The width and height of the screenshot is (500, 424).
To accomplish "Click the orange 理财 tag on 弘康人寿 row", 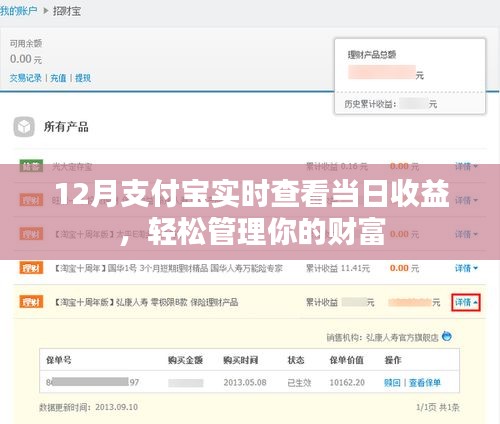I will tap(31, 302).
